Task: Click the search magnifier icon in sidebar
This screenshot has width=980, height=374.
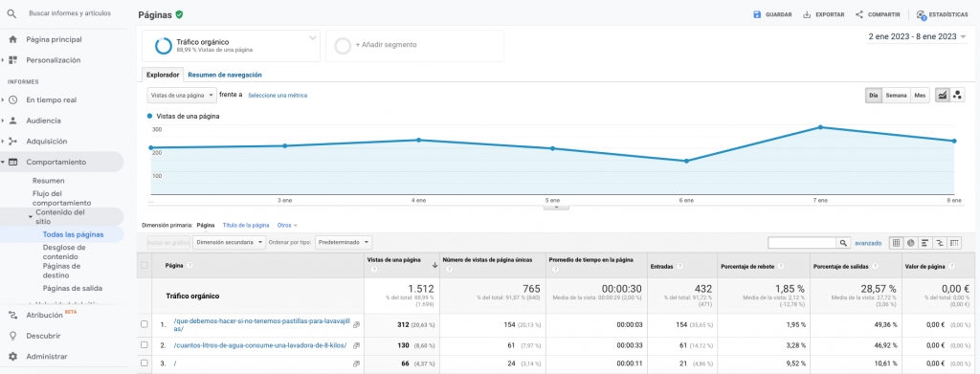Action: click(11, 13)
